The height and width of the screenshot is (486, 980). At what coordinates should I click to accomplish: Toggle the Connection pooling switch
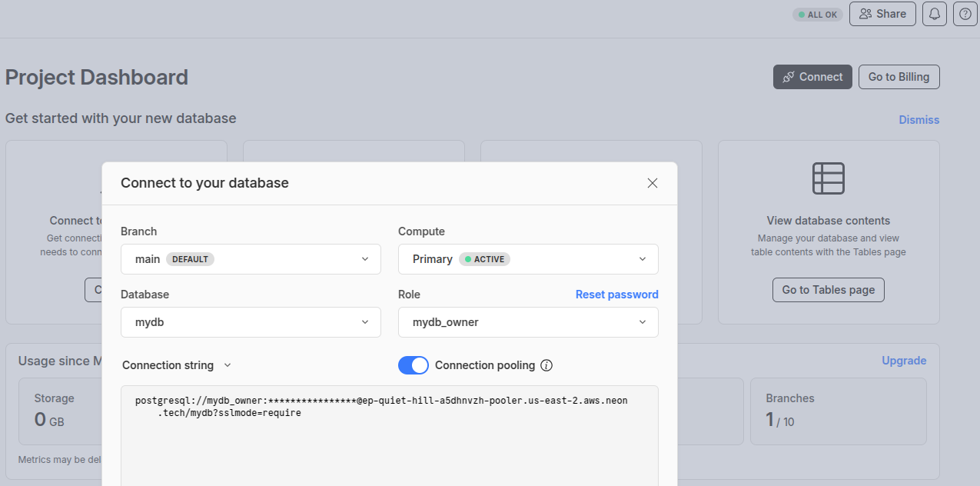(414, 365)
